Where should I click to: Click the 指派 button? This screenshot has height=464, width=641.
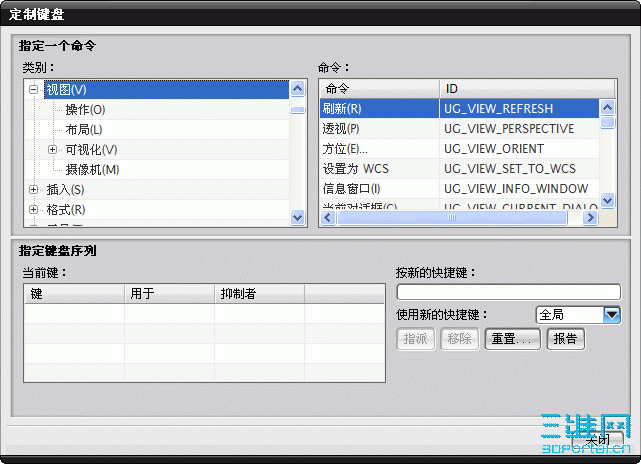tap(416, 339)
